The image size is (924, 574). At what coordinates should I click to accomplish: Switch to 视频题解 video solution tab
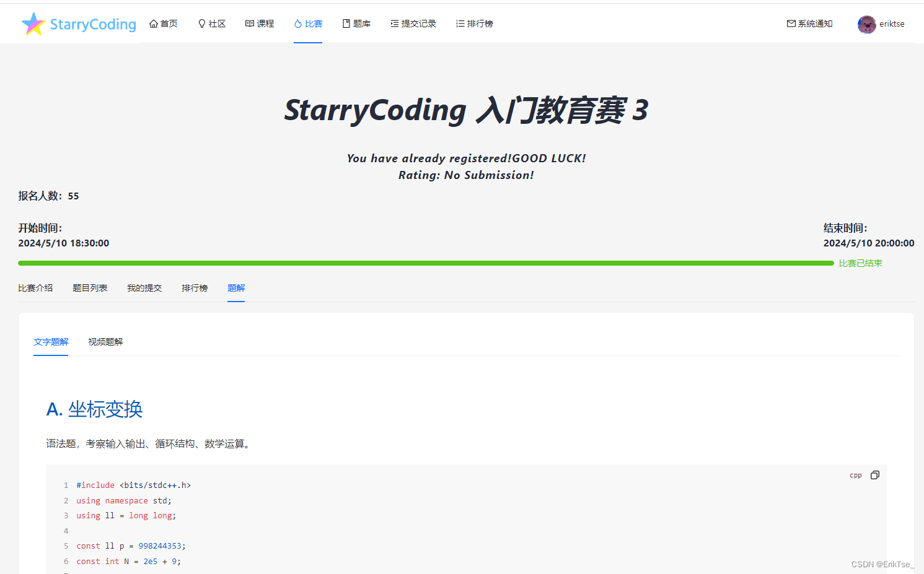[105, 342]
